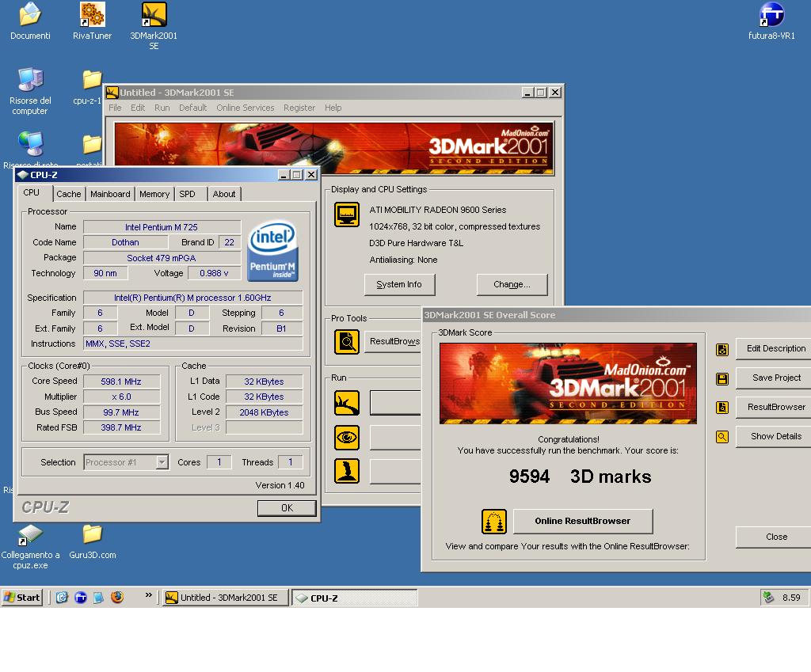Click the Level 2 cache value 2048 KBytes
This screenshot has height=672, width=811.
tap(264, 412)
